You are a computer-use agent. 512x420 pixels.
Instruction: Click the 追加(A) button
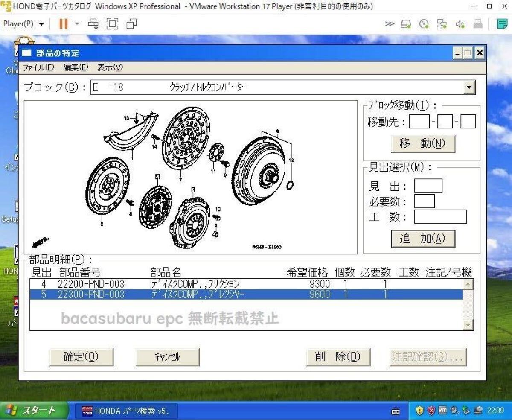423,239
